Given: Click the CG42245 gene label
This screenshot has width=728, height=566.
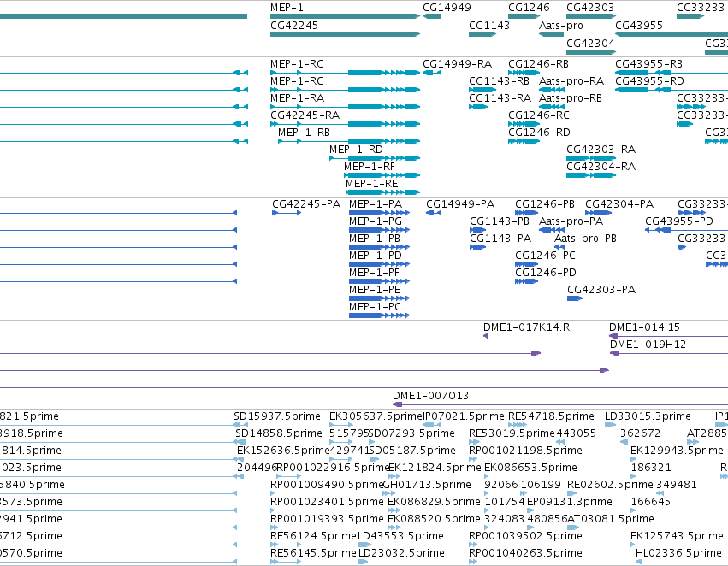Looking at the screenshot, I should [x=294, y=26].
